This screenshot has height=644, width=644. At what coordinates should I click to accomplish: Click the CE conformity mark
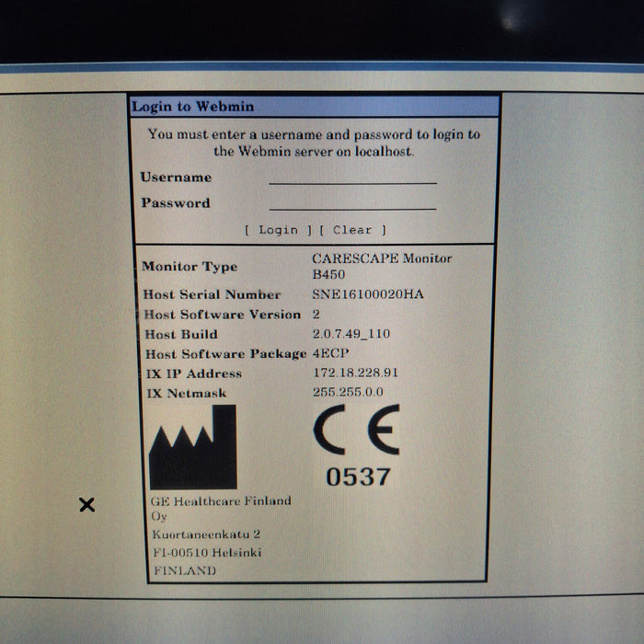pyautogui.click(x=357, y=430)
